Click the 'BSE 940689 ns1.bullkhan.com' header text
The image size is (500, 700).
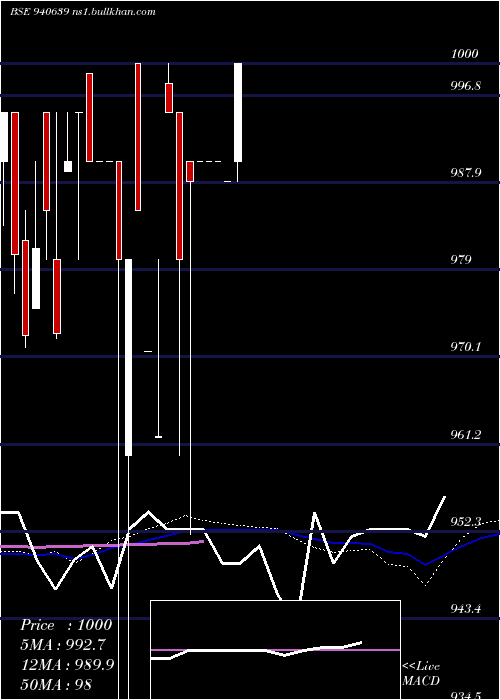pyautogui.click(x=83, y=12)
